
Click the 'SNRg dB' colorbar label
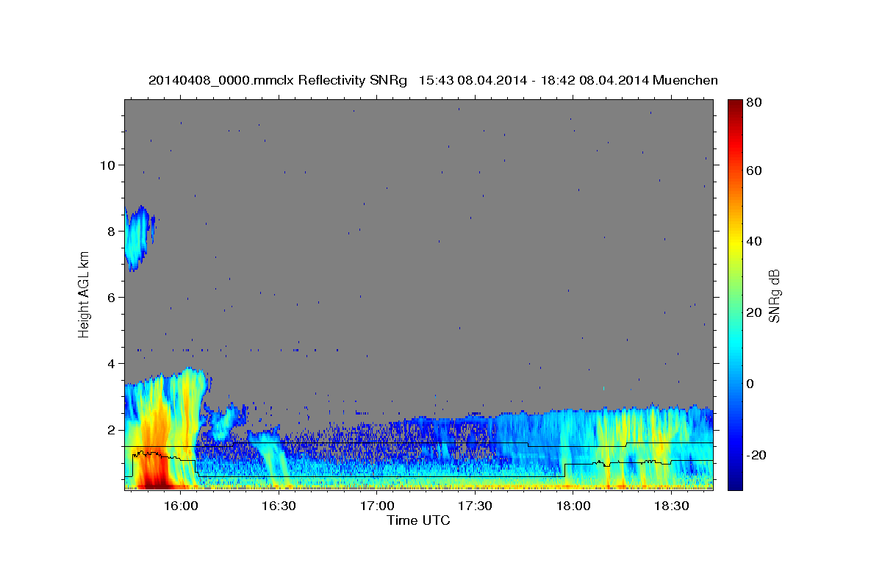click(x=773, y=295)
